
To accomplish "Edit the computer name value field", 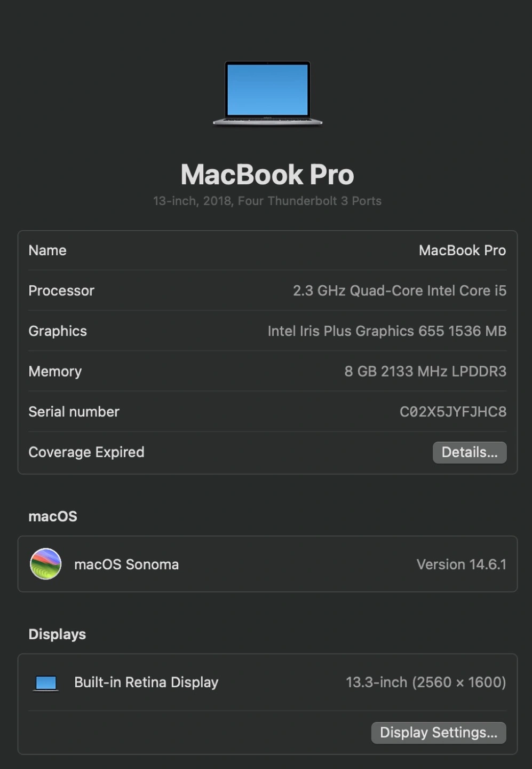I will (x=462, y=250).
